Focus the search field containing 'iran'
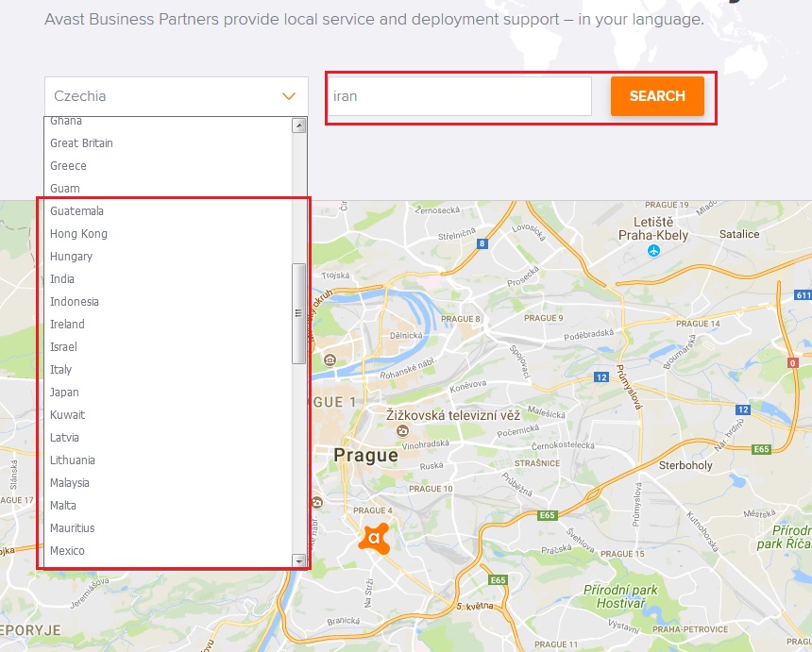 point(460,96)
